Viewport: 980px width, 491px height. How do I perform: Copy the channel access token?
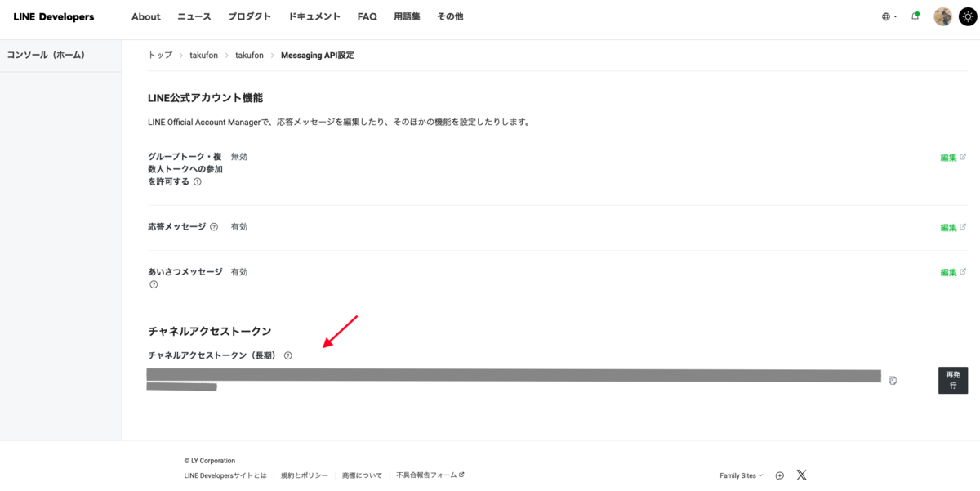(893, 380)
